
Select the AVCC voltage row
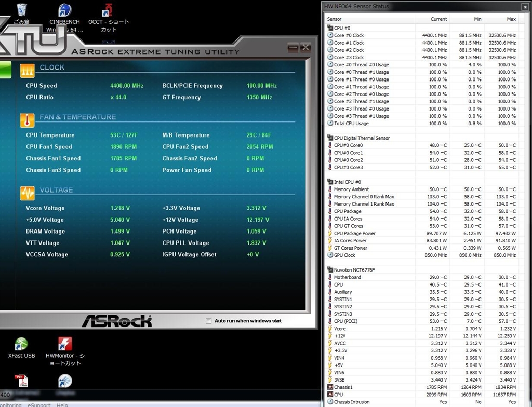tap(422, 343)
